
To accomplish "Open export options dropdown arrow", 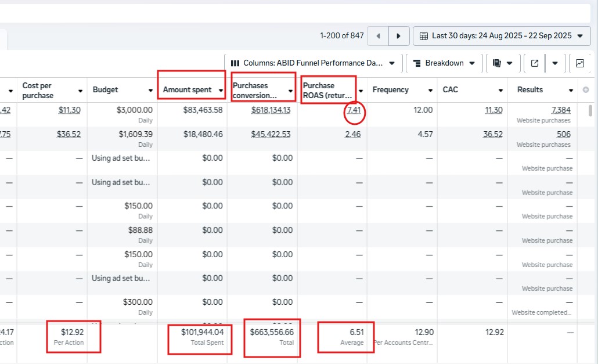I will coord(555,63).
